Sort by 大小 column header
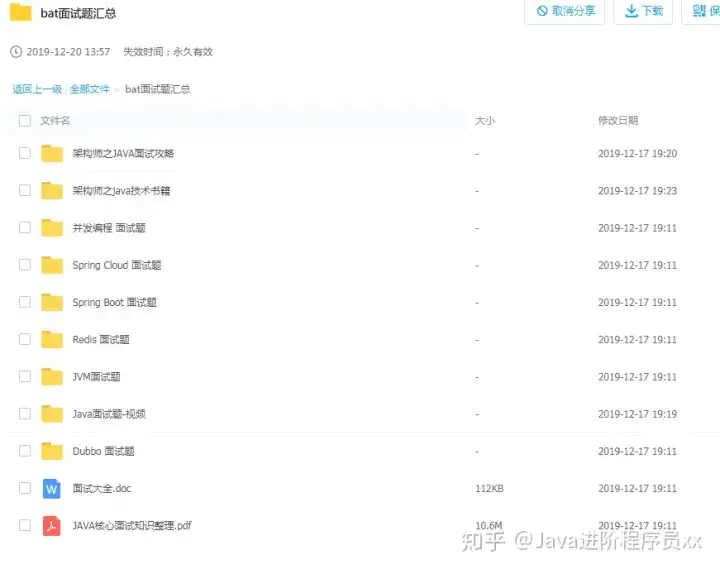Screen dimensions: 720x569 coord(485,121)
